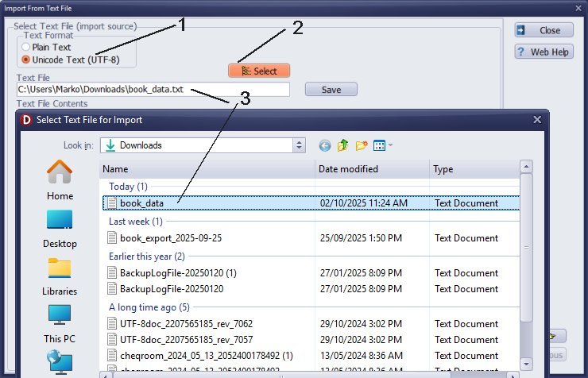Click the back navigation arrow icon
Image resolution: width=588 pixels, height=378 pixels.
coord(324,145)
